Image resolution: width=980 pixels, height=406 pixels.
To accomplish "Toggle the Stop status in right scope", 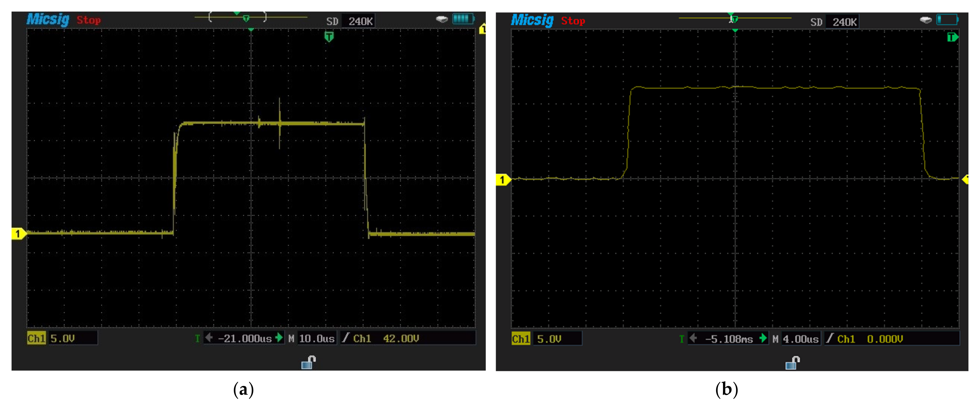I will pyautogui.click(x=573, y=21).
